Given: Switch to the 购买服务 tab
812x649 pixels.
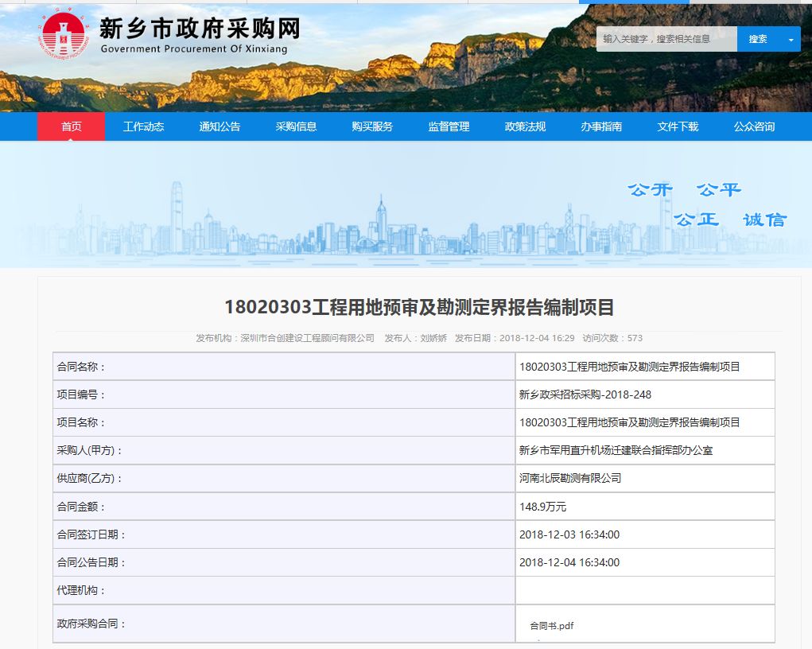Looking at the screenshot, I should [371, 126].
